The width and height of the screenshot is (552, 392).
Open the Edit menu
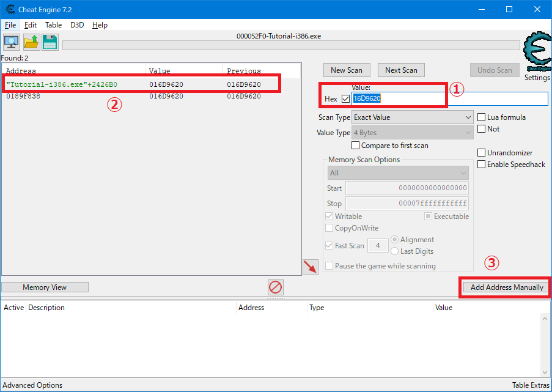(x=31, y=25)
